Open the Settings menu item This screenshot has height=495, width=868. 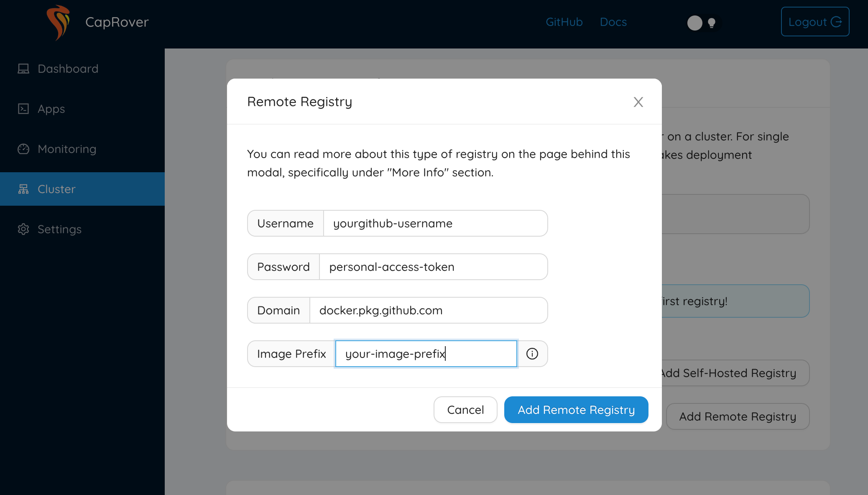coord(59,229)
